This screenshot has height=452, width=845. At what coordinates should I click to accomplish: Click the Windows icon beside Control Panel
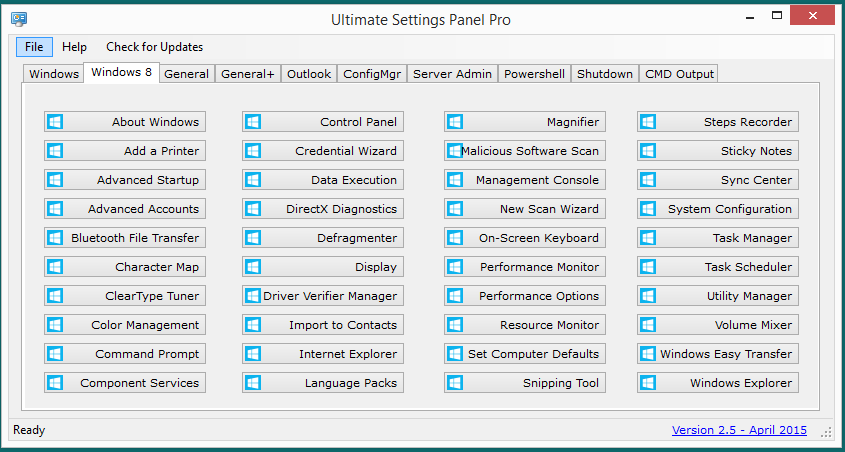tap(253, 122)
